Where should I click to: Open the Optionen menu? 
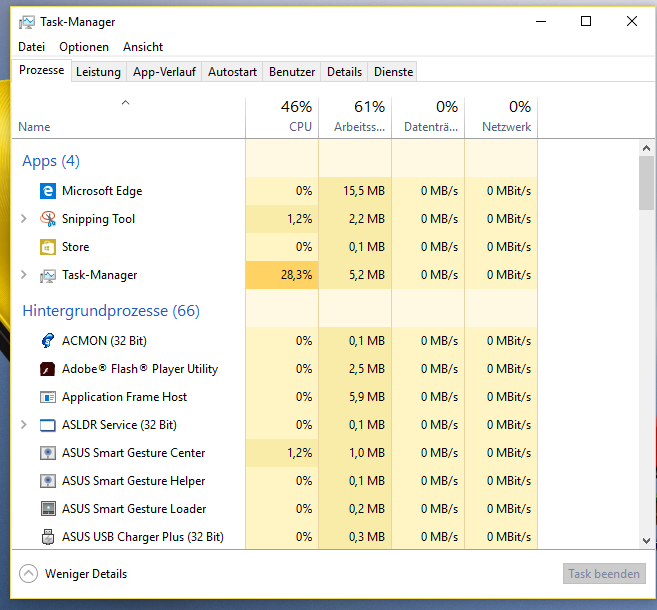pyautogui.click(x=84, y=47)
